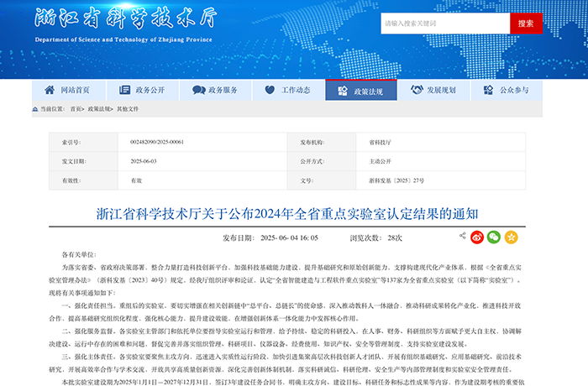Click the home icon beside 网站首页

[x=50, y=90]
